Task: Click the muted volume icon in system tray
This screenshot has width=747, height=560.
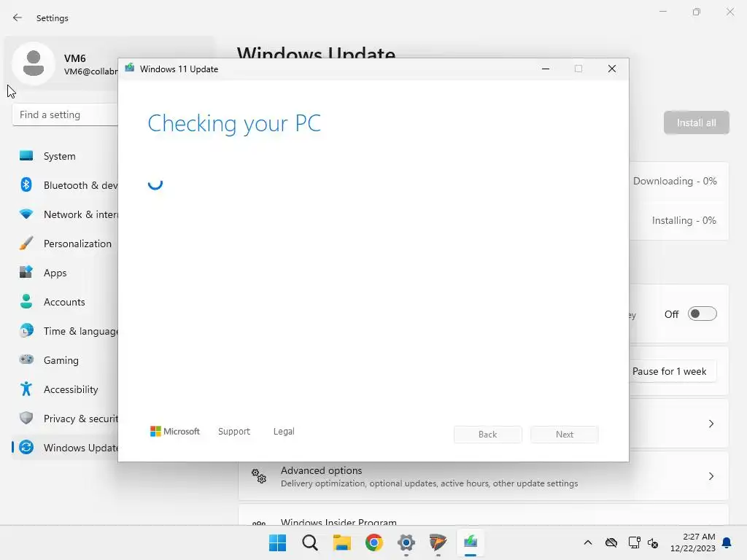Action: click(x=653, y=542)
